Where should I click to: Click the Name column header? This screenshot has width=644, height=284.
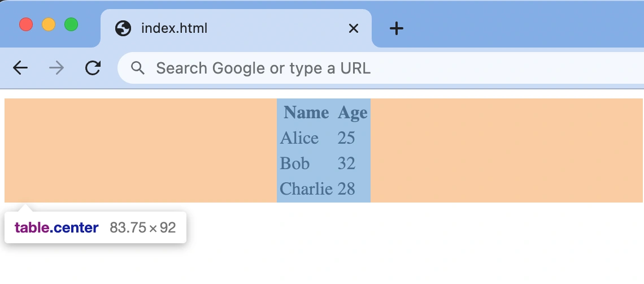coord(306,113)
